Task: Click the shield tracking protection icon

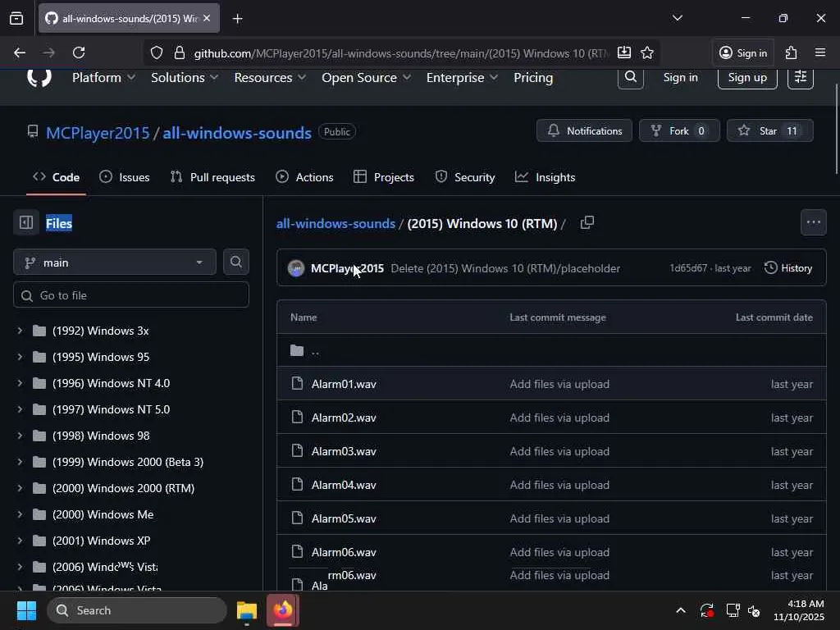Action: 157,52
